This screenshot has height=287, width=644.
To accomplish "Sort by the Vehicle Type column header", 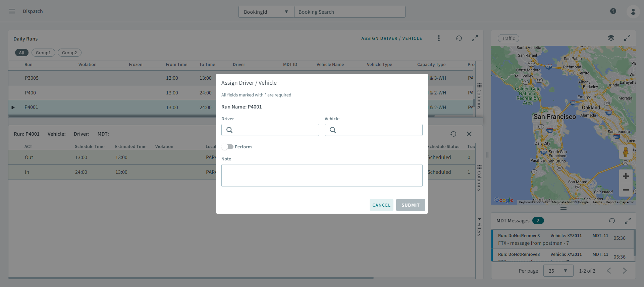I will click(379, 64).
